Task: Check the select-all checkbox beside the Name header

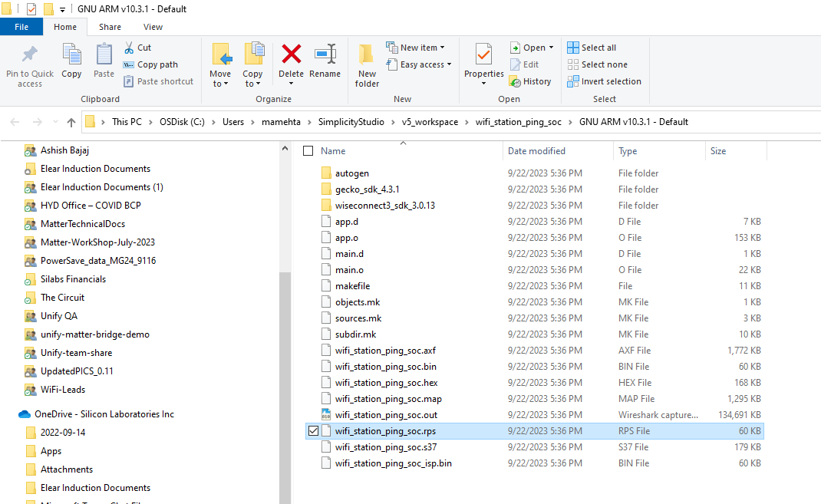Action: tap(308, 150)
